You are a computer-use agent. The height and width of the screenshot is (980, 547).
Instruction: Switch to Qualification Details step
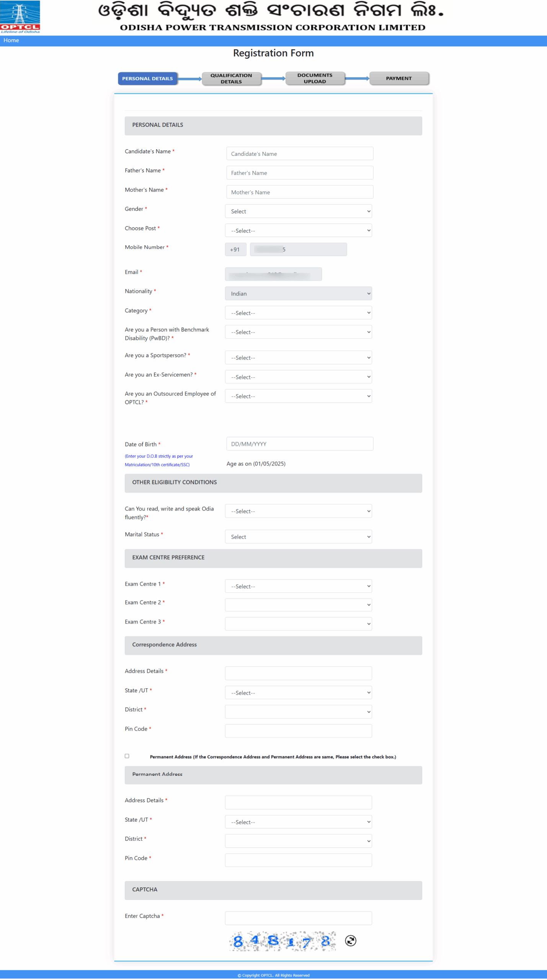pyautogui.click(x=231, y=78)
